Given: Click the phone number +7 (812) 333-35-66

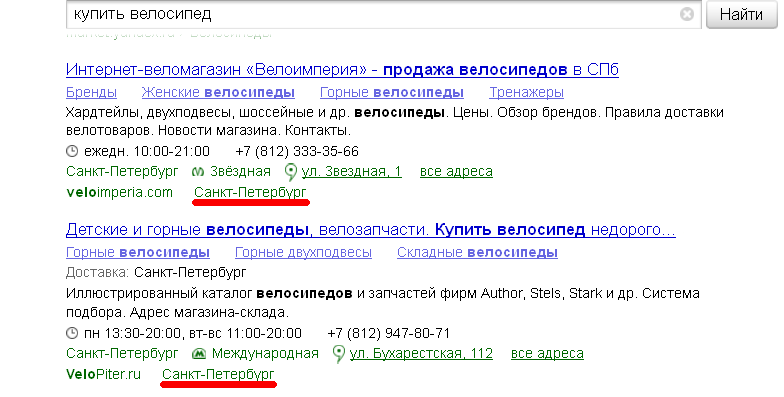Looking at the screenshot, I should point(297,151).
